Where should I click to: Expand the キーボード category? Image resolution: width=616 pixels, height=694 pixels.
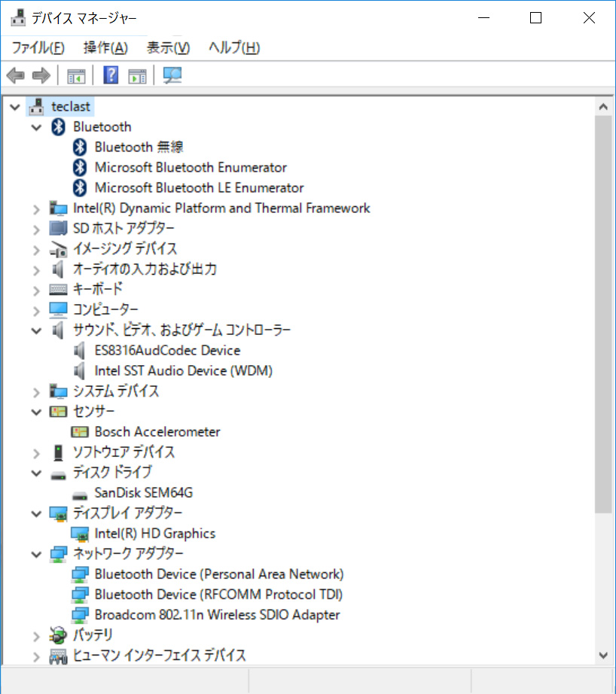36,288
